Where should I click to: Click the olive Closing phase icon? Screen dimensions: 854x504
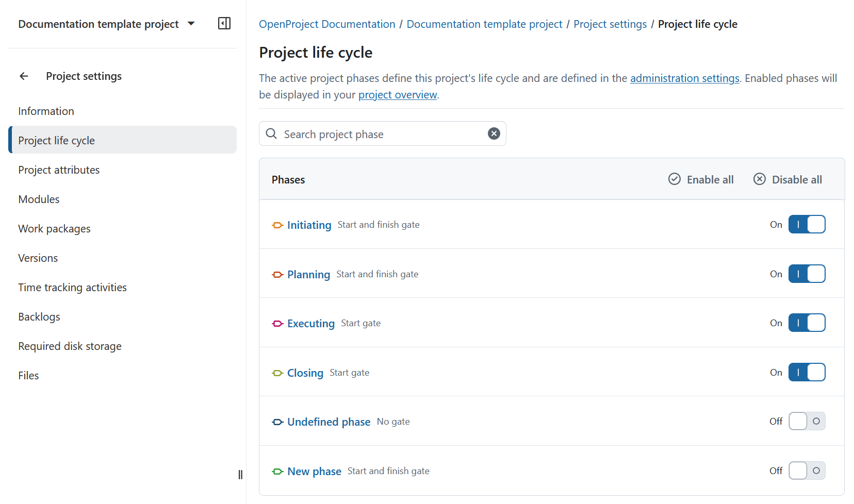coord(277,373)
